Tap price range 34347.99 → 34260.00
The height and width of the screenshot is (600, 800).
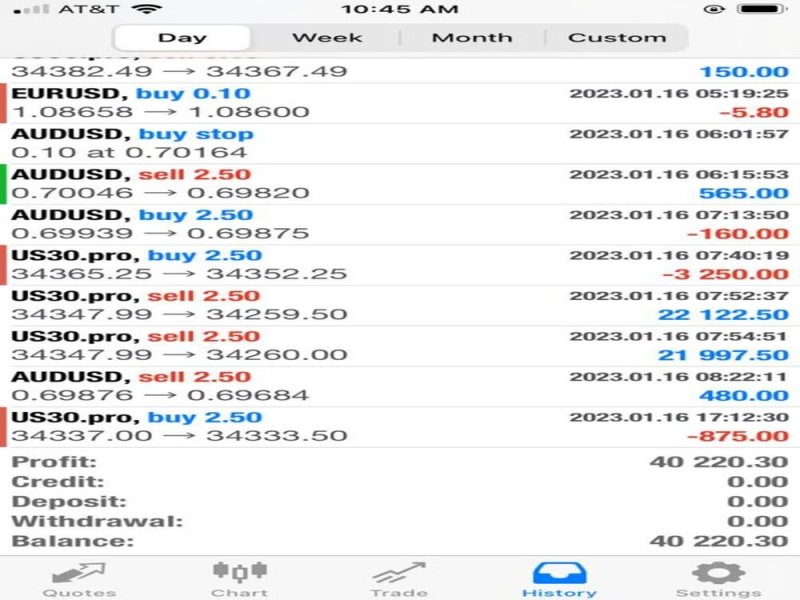click(x=179, y=355)
